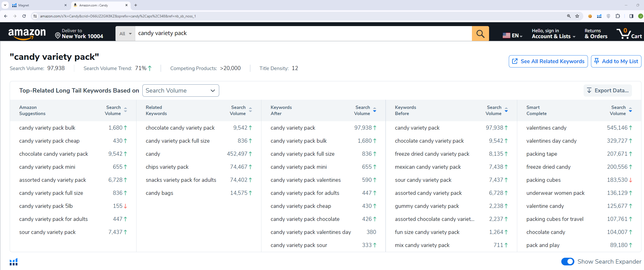
Task: Sort Smart Complete by Search Volume
Action: tap(630, 110)
